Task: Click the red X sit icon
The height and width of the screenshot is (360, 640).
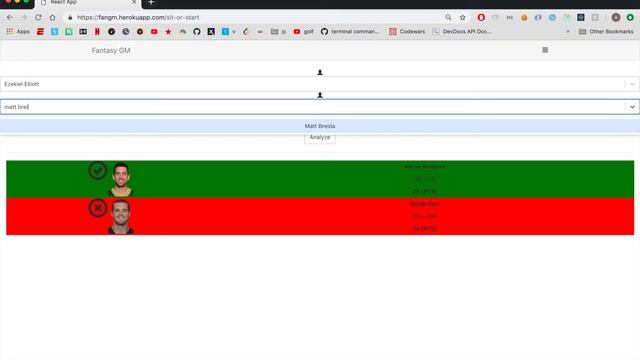Action: click(98, 208)
